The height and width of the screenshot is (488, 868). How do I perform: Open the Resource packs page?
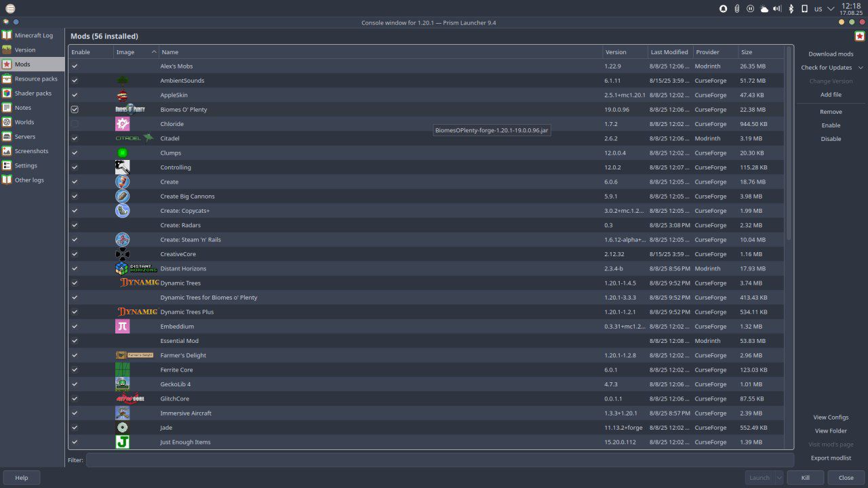(x=33, y=79)
